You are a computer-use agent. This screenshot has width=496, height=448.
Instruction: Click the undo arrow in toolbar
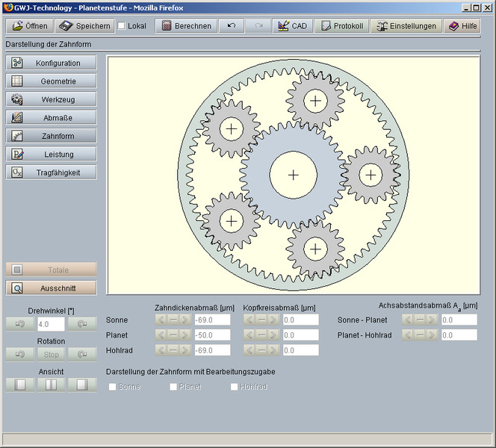(x=232, y=26)
